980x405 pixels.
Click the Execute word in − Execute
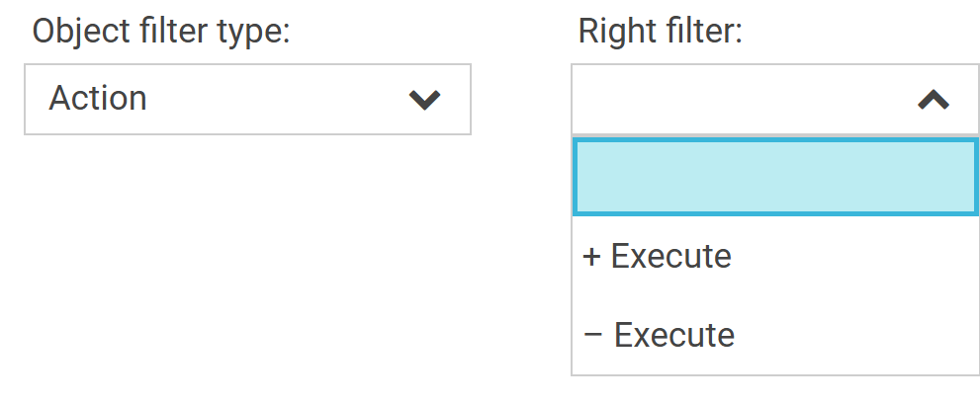[674, 336]
